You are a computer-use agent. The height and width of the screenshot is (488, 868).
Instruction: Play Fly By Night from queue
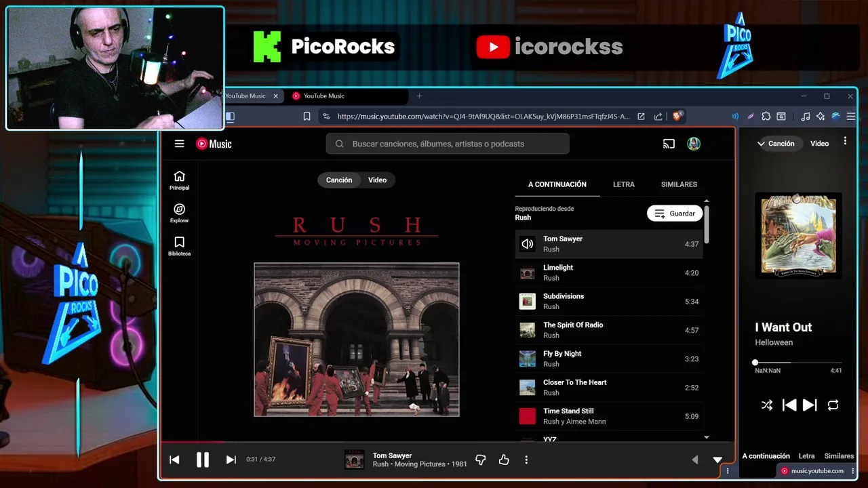[x=609, y=359]
